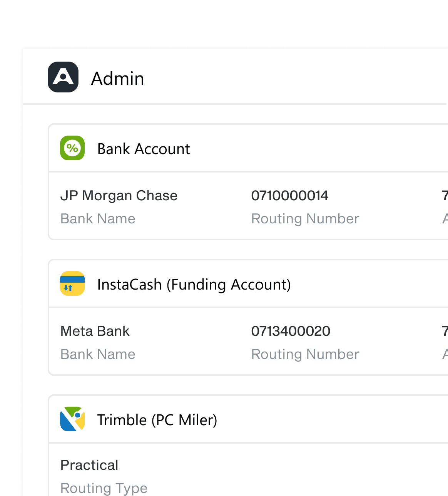Click Bank Name label under JP Morgan Chase
The height and width of the screenshot is (496, 448).
click(x=98, y=219)
